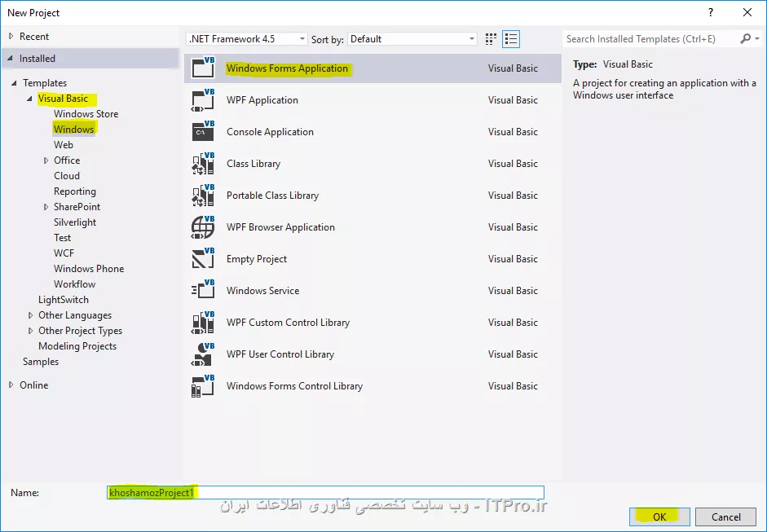Select the LightSwitch node
Image resolution: width=767 pixels, height=532 pixels.
tap(64, 300)
